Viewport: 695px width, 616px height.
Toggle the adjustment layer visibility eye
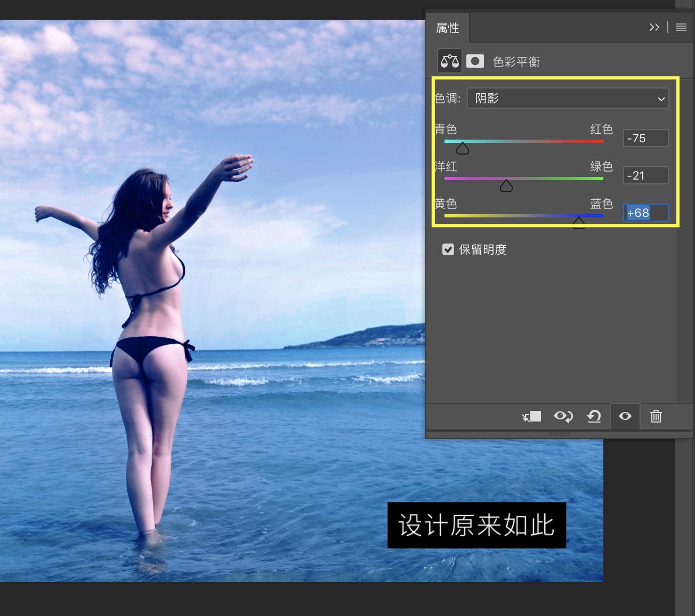(x=625, y=417)
